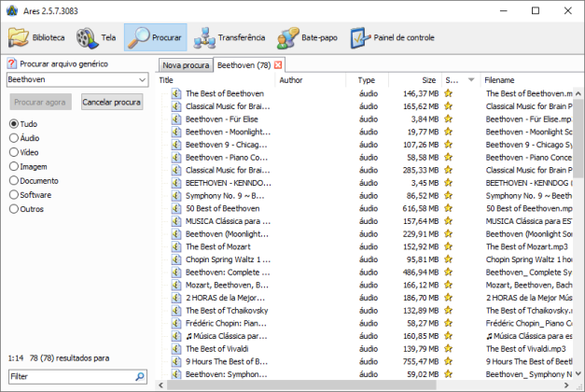Open the Painel de controle section
Image resolution: width=585 pixels, height=392 pixels.
pos(392,37)
